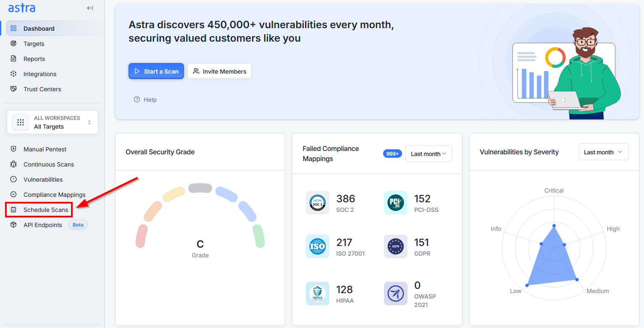The height and width of the screenshot is (328, 644).
Task: Click the ISO 27001 badge icon
Action: coord(318,246)
